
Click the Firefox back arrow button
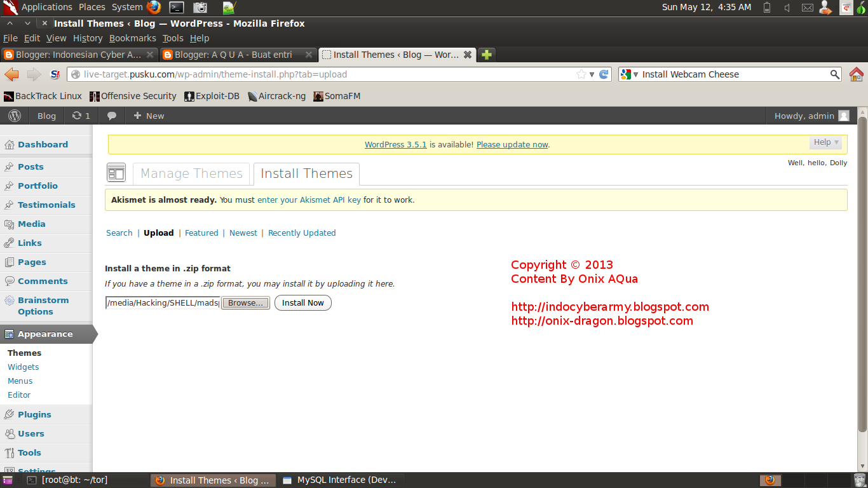pos(12,74)
